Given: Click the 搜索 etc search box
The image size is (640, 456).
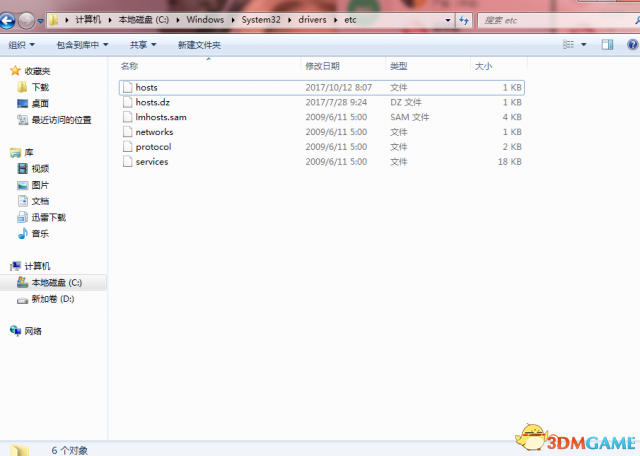Looking at the screenshot, I should point(550,20).
